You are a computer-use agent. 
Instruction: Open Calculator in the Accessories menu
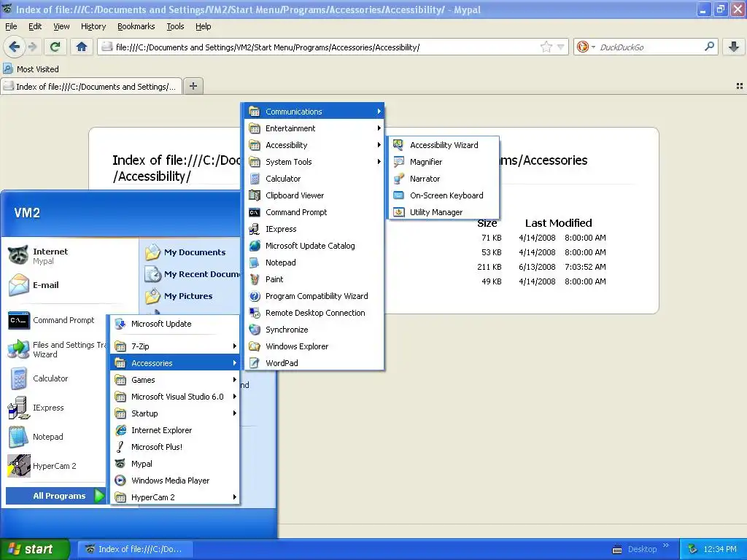tap(314, 179)
